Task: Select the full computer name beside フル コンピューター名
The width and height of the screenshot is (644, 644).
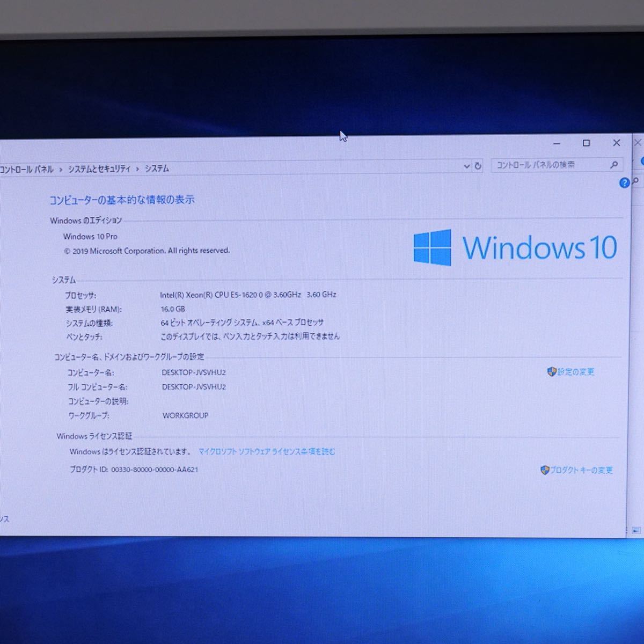Action: 194,387
